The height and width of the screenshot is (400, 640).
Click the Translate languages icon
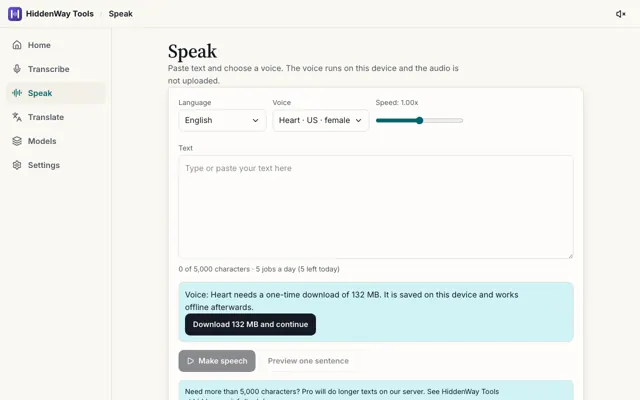[17, 117]
